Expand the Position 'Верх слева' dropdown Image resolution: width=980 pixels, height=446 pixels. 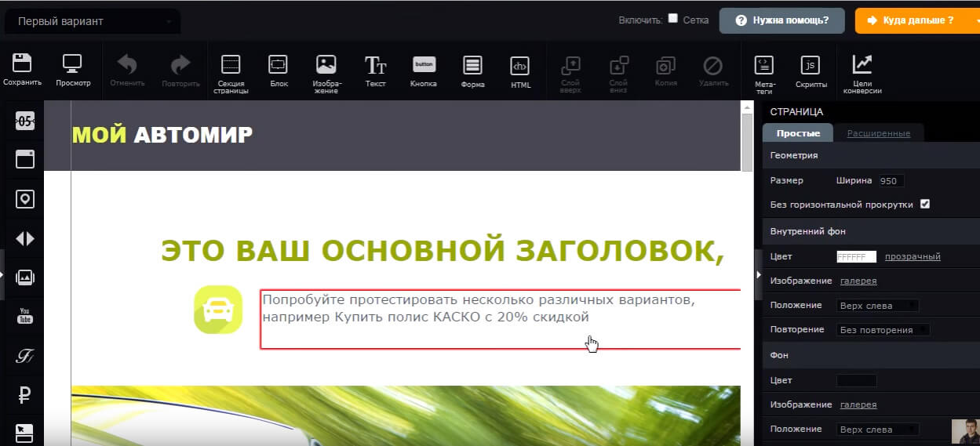pyautogui.click(x=877, y=306)
